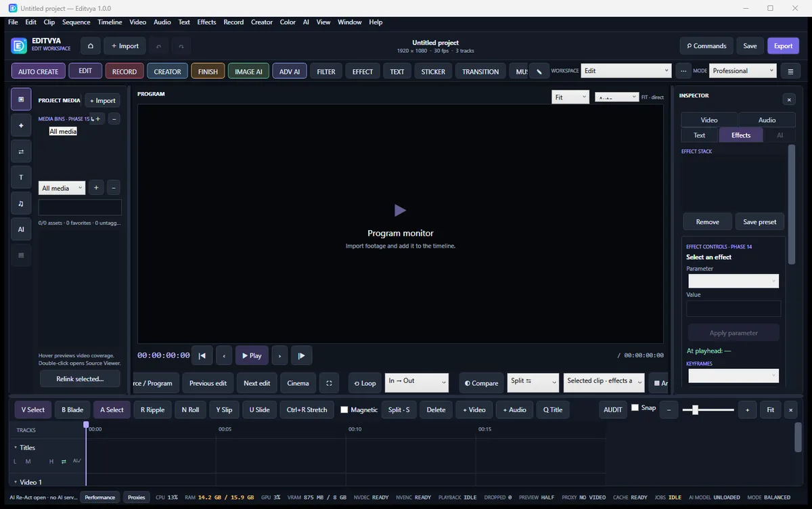Collapse the Video 1 track
812x509 pixels.
[16, 482]
